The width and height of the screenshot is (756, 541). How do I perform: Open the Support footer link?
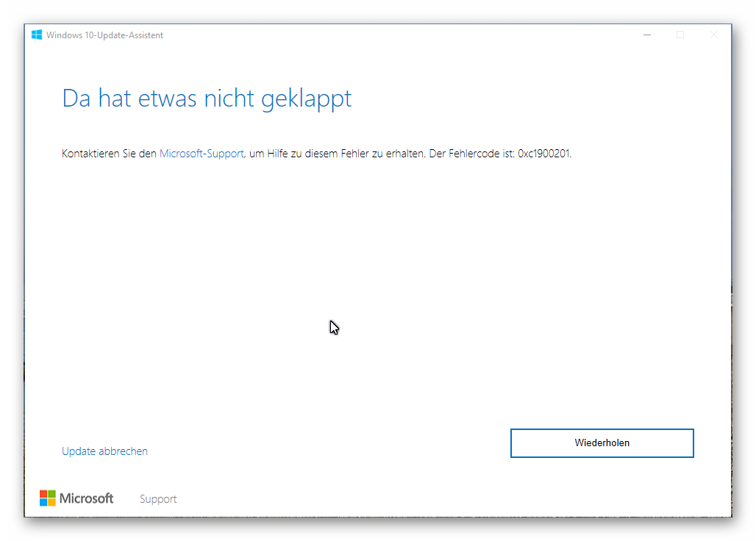158,499
